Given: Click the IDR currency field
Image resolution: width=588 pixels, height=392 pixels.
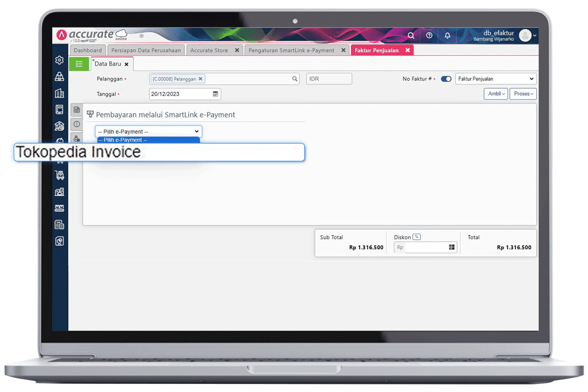Looking at the screenshot, I should (329, 79).
